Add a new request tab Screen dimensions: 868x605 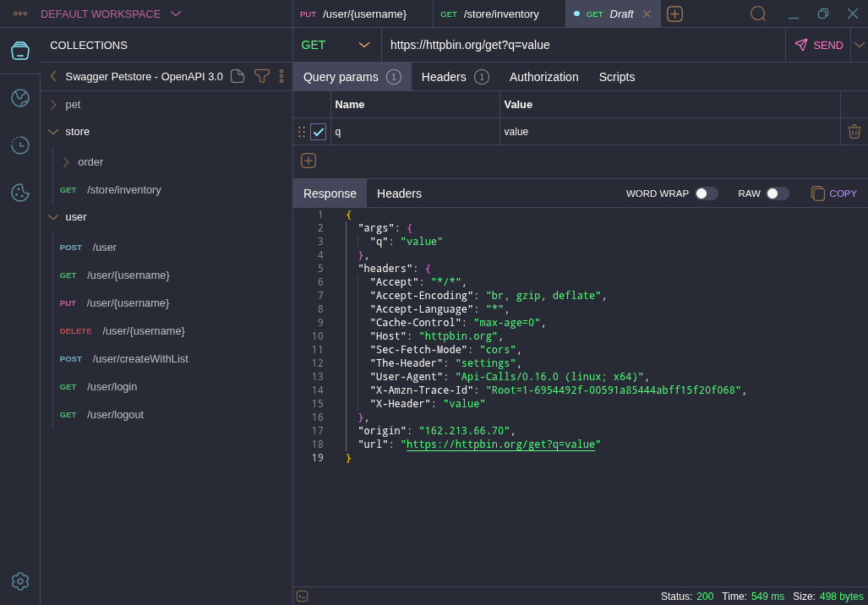pyautogui.click(x=674, y=14)
